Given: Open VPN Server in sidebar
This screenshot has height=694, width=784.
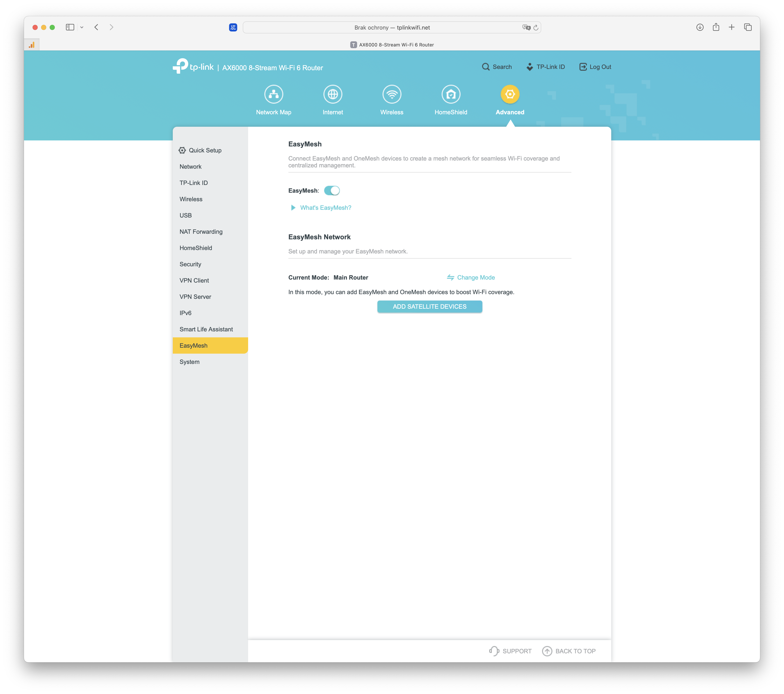Looking at the screenshot, I should coord(210,297).
